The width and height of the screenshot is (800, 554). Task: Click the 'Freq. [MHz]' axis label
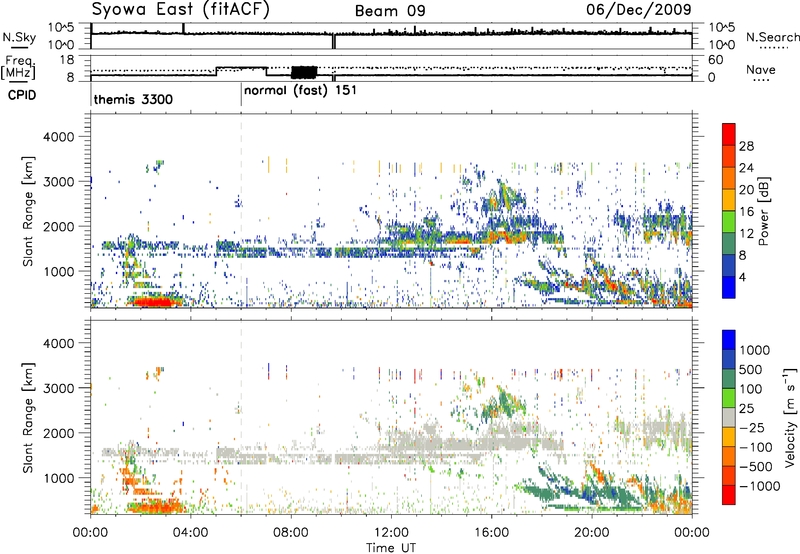19,67
